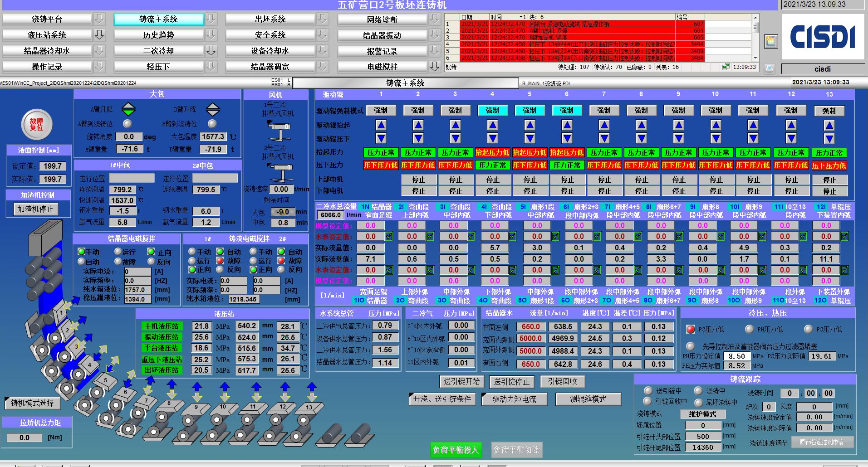Viewport: 868px width, 467px height.
Task: Select 2# 自动 radio in 铸流电磁搅拌
Action: click(281, 252)
